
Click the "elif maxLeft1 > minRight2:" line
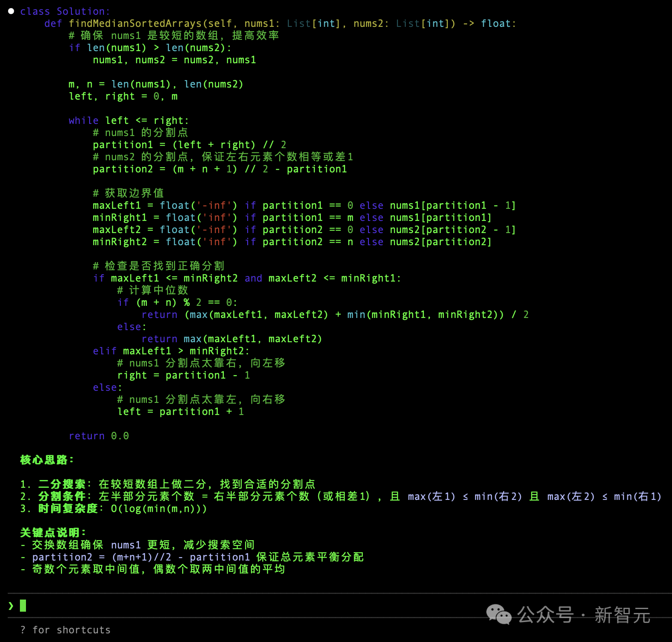(171, 351)
